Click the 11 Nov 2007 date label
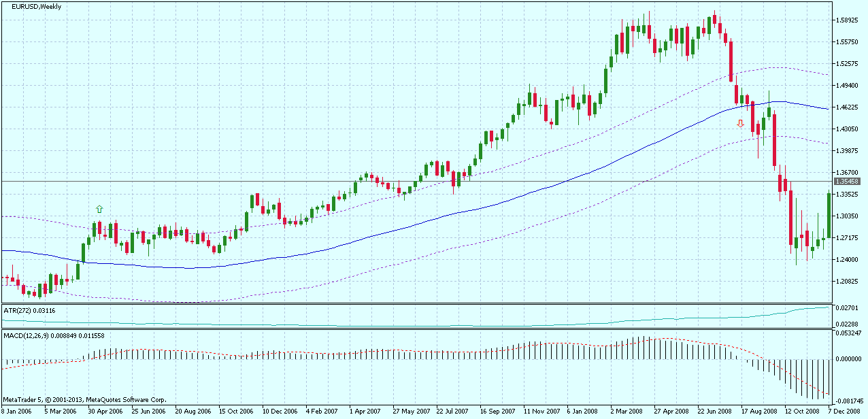 [541, 412]
